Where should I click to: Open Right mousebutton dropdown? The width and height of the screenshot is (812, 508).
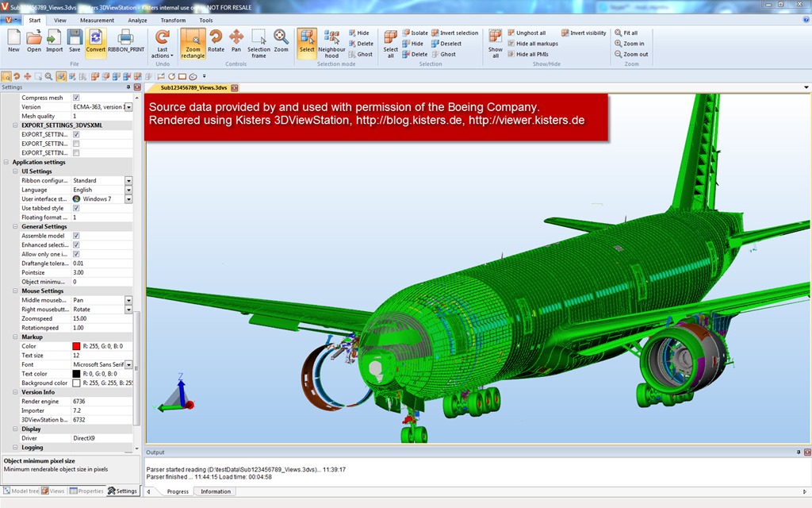pos(128,310)
